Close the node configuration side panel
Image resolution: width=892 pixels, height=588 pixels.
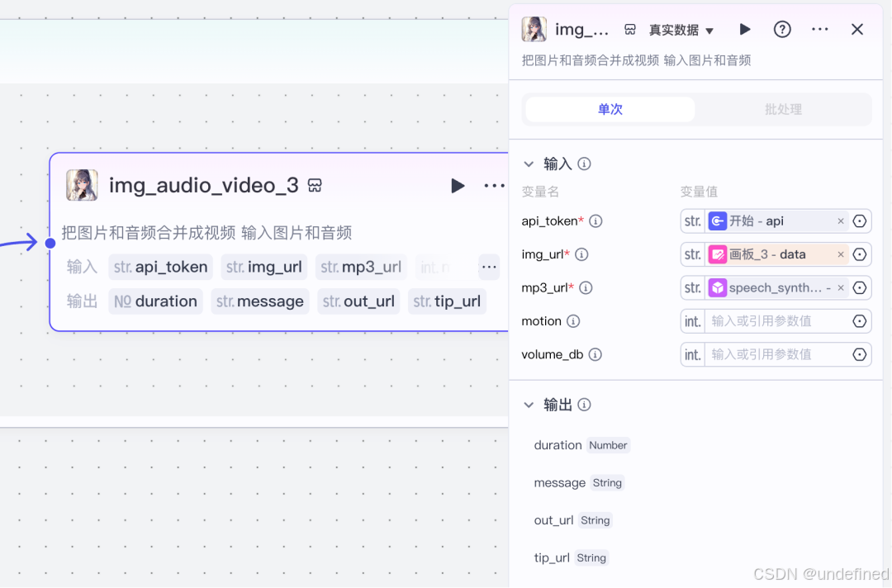click(x=857, y=30)
